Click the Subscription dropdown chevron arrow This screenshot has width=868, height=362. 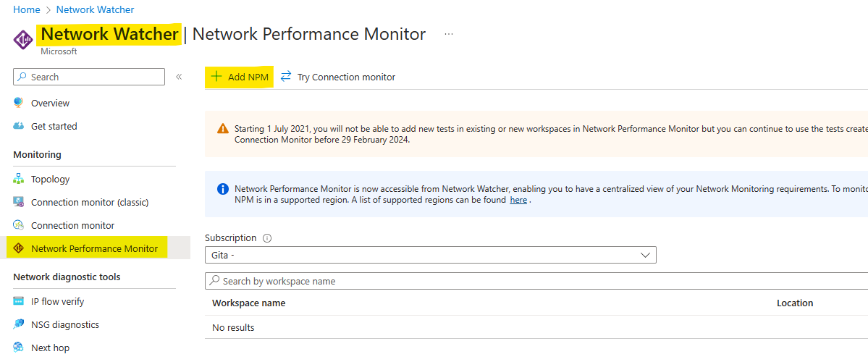pyautogui.click(x=645, y=255)
